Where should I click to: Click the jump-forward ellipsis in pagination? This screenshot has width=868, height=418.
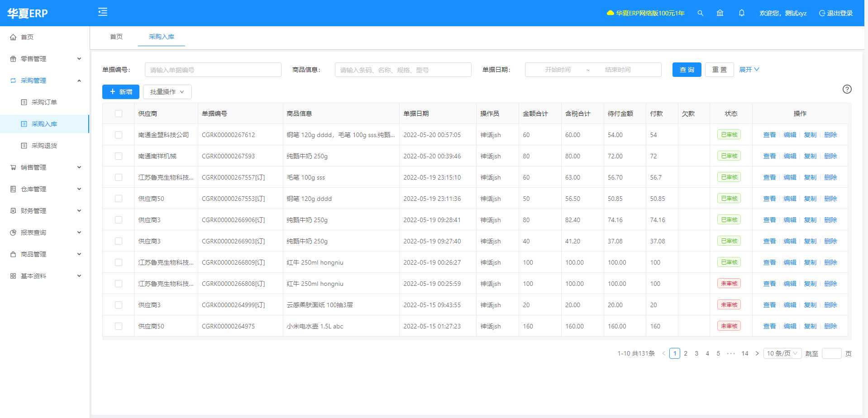click(731, 353)
